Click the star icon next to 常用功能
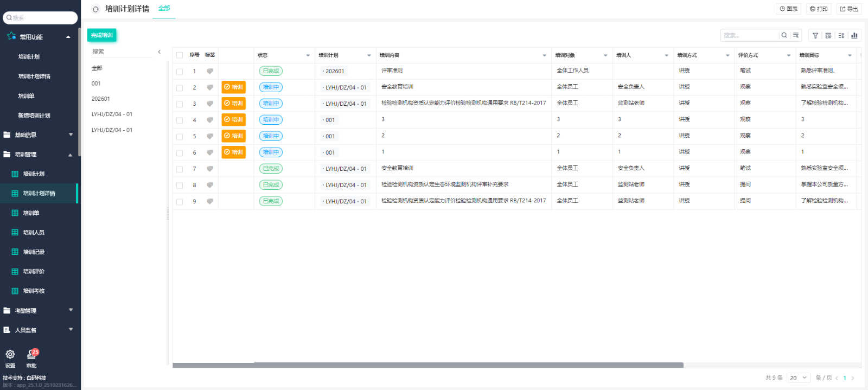868x390 pixels. click(x=11, y=36)
